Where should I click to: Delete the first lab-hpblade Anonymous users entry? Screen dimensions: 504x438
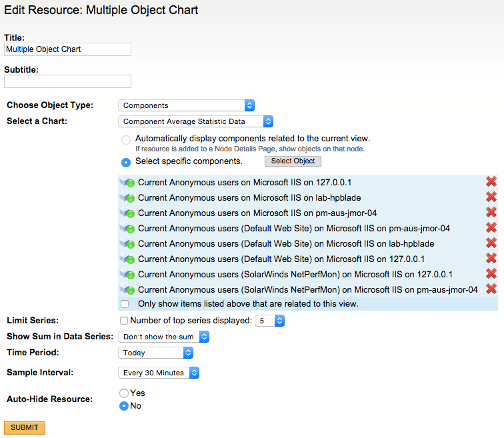[491, 197]
